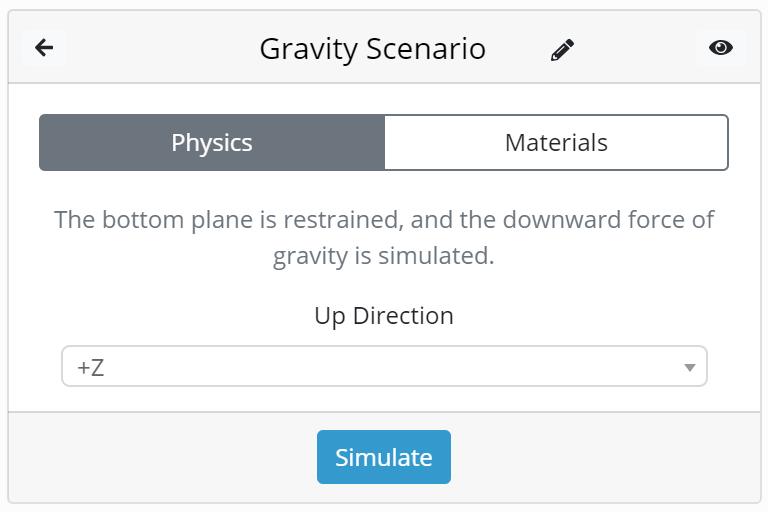Click the Up Direction label
Image resolution: width=768 pixels, height=512 pixels.
coord(384,316)
